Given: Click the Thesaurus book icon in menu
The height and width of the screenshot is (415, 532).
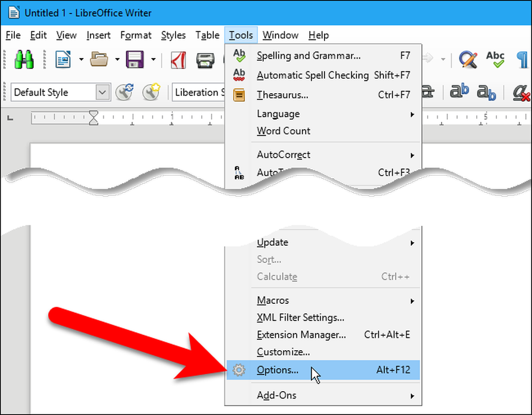Looking at the screenshot, I should coord(239,95).
